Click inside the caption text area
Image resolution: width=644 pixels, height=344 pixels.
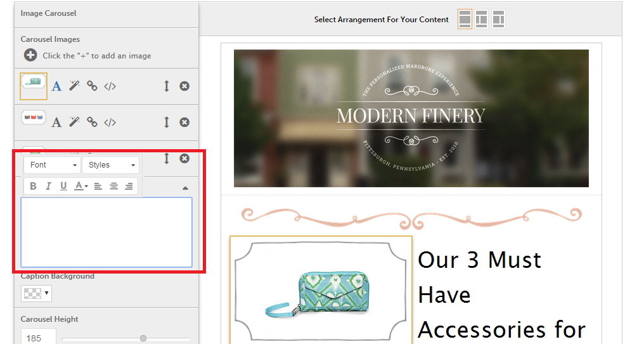coord(106,232)
